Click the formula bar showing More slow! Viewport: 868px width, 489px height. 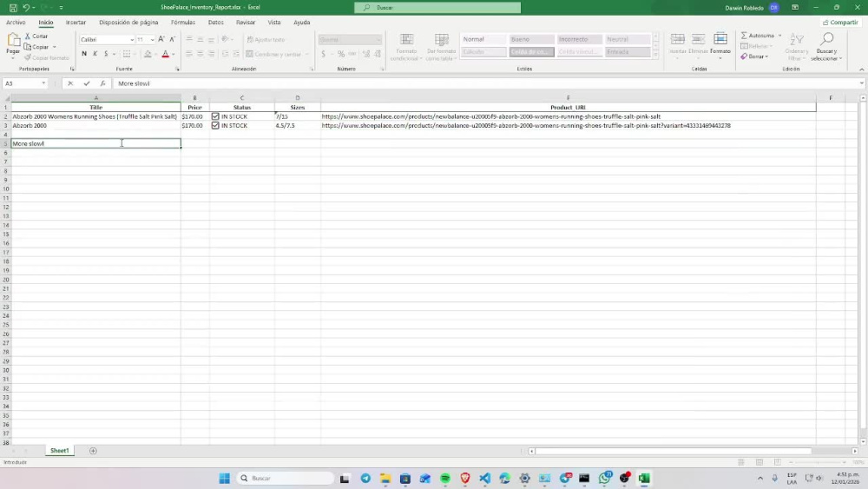tap(484, 83)
